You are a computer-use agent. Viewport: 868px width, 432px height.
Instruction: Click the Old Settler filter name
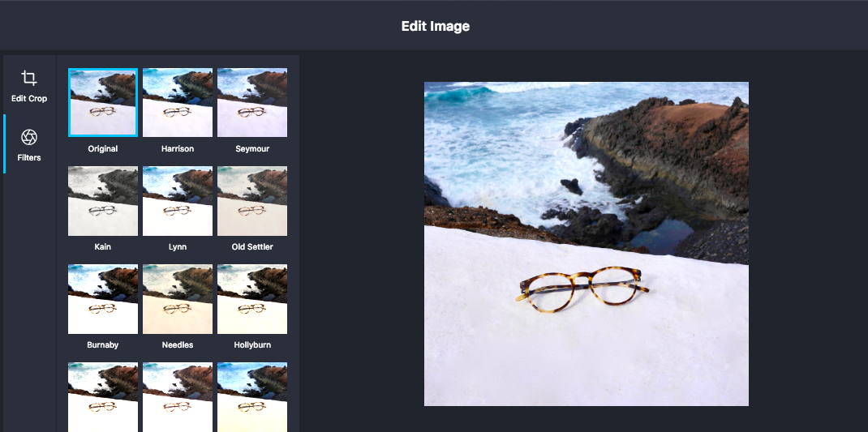tap(252, 246)
